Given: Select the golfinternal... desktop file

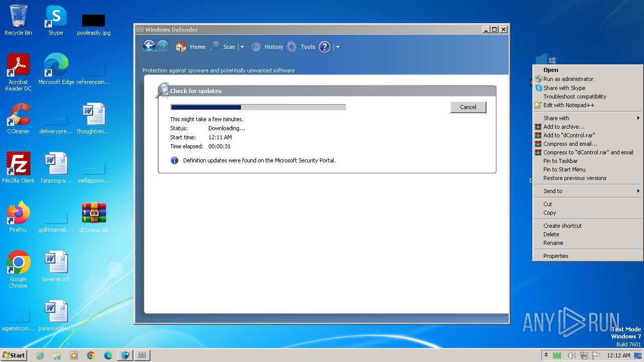Looking at the screenshot, I should (56, 221).
